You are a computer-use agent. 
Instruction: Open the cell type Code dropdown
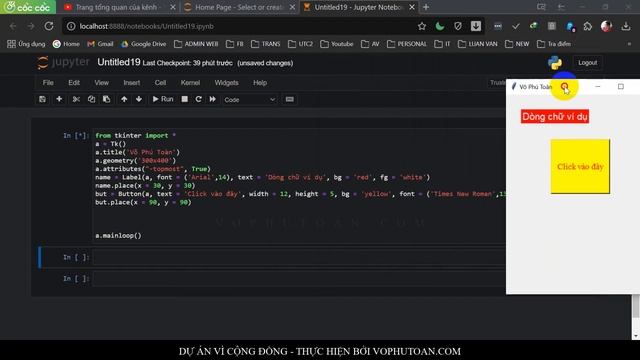pos(249,100)
